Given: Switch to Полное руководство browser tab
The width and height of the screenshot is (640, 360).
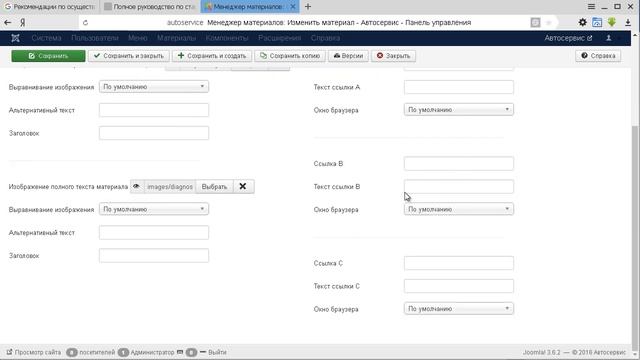Looking at the screenshot, I should (150, 7).
